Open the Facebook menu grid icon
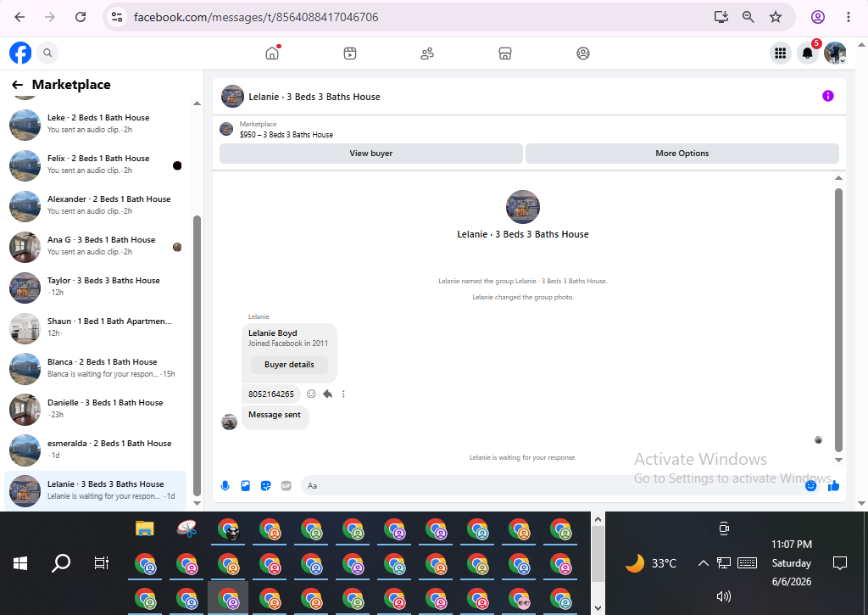Image resolution: width=868 pixels, height=615 pixels. click(x=781, y=53)
